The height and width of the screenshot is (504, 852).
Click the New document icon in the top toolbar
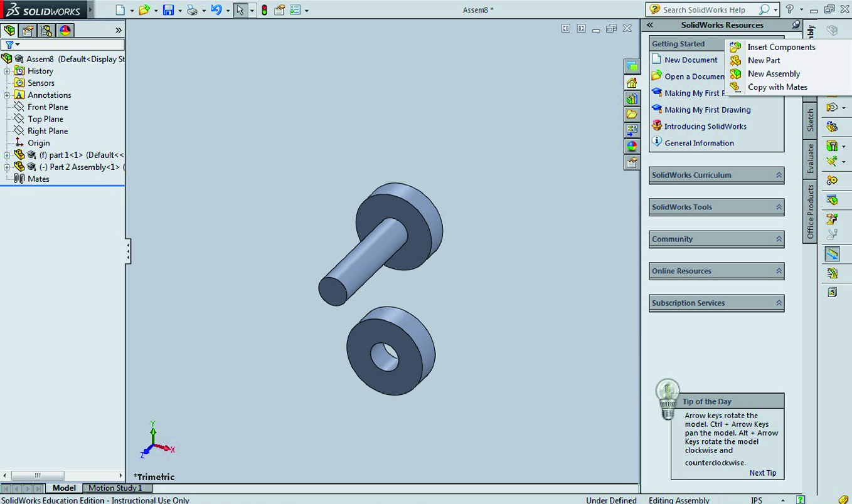point(120,10)
